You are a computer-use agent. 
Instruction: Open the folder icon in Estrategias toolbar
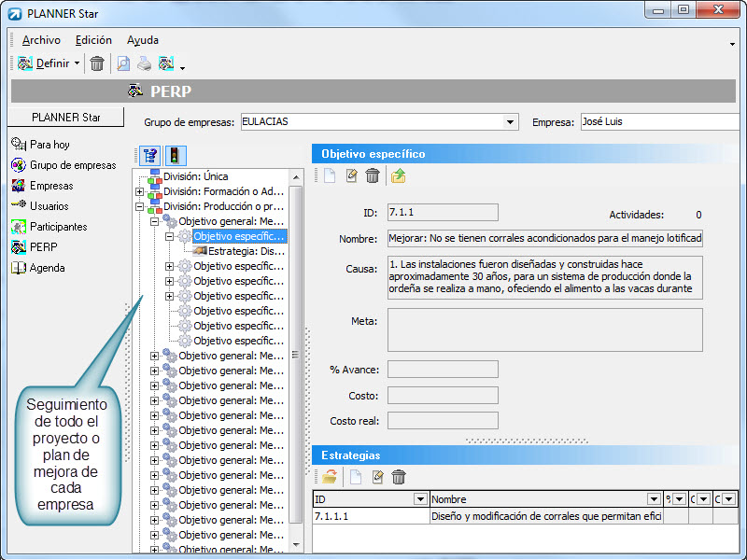coord(330,477)
